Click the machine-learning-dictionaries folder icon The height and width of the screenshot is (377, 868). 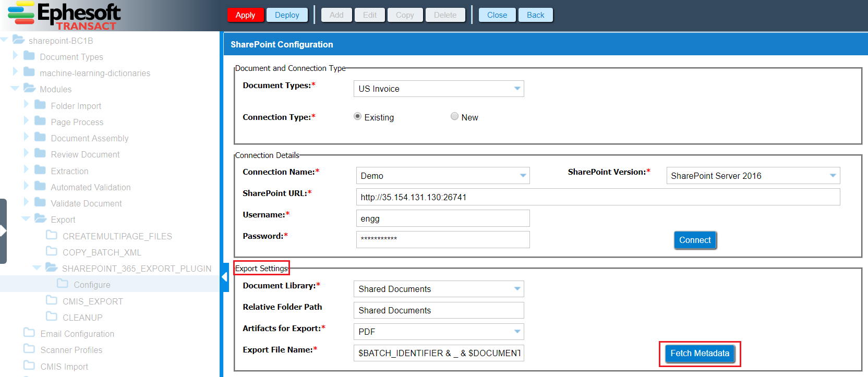click(29, 72)
